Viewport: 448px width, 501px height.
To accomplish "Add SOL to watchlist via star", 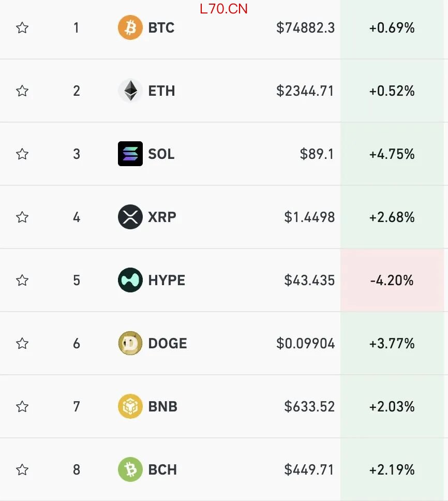I will tap(22, 154).
